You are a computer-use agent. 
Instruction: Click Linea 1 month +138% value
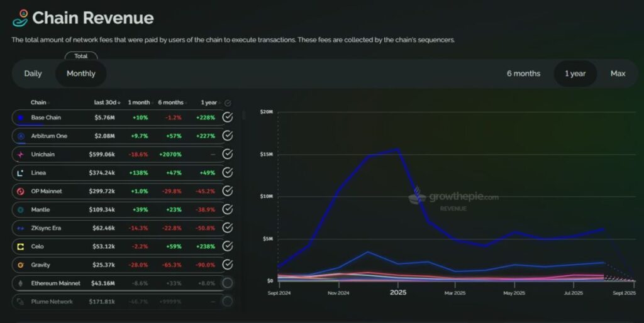138,173
